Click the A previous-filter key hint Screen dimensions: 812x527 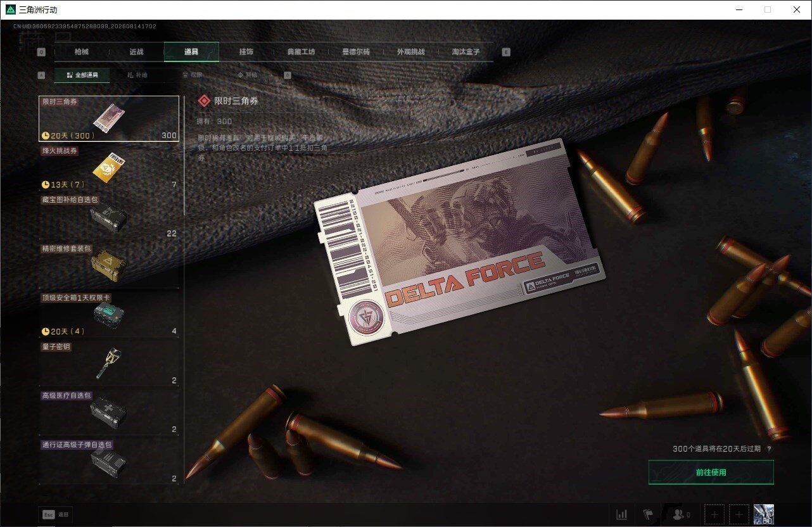pyautogui.click(x=42, y=75)
